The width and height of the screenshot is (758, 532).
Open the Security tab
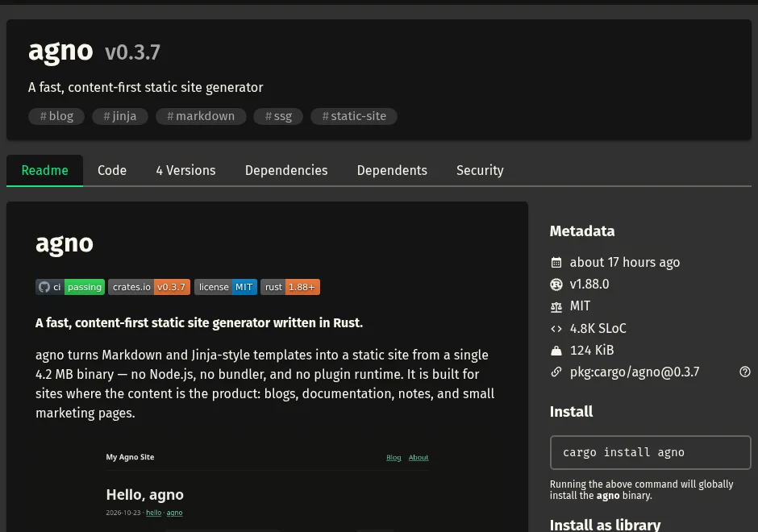[480, 171]
